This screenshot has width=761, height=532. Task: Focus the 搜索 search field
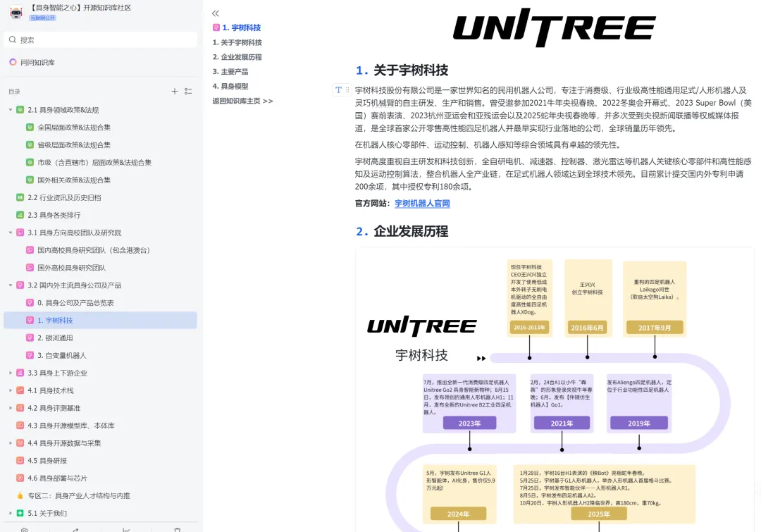[x=101, y=39]
